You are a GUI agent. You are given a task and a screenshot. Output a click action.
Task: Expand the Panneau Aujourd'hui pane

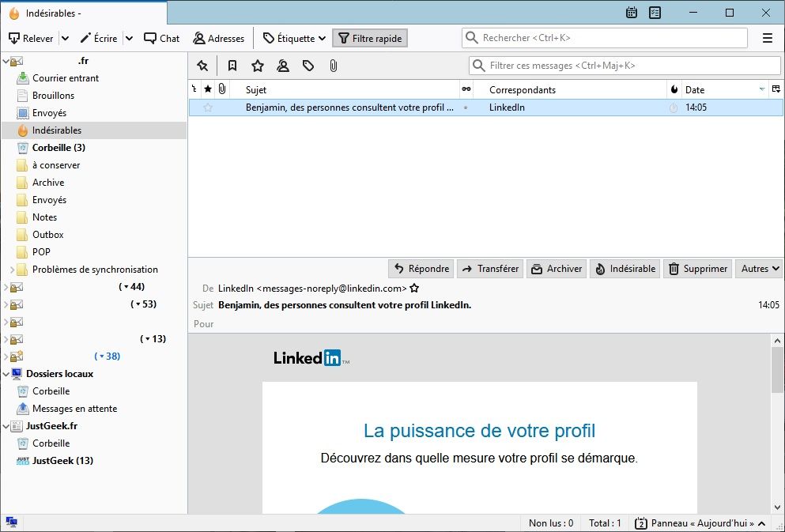[700, 523]
